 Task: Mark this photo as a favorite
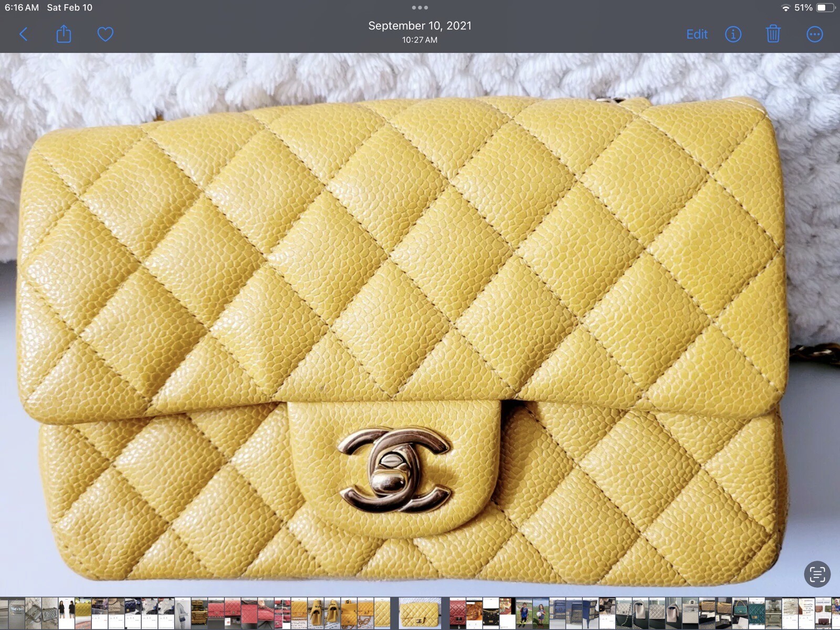pyautogui.click(x=104, y=33)
